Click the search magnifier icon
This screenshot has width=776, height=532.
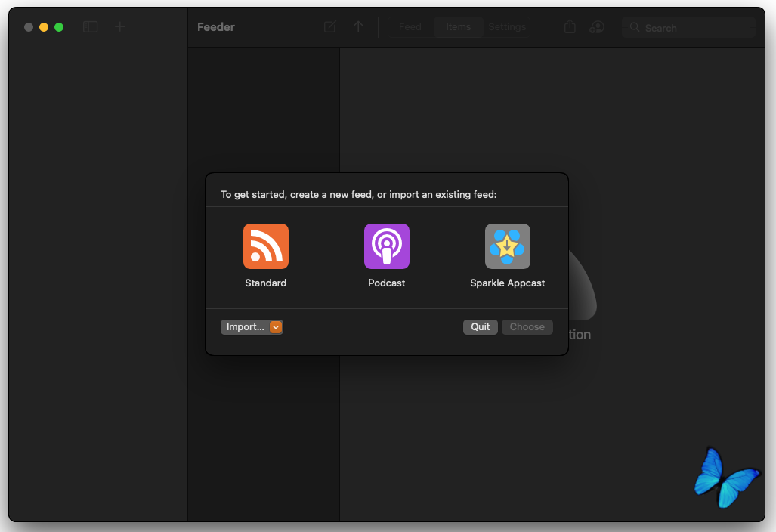click(x=635, y=27)
